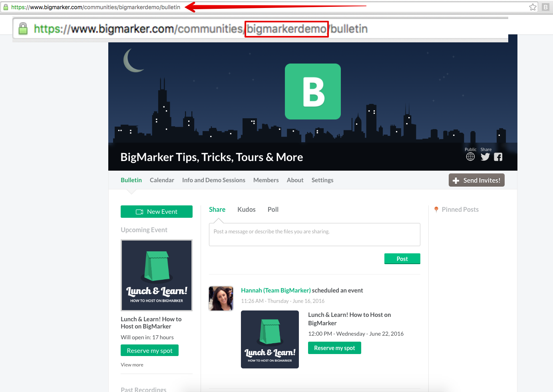
Task: Create a New Event
Action: click(157, 212)
